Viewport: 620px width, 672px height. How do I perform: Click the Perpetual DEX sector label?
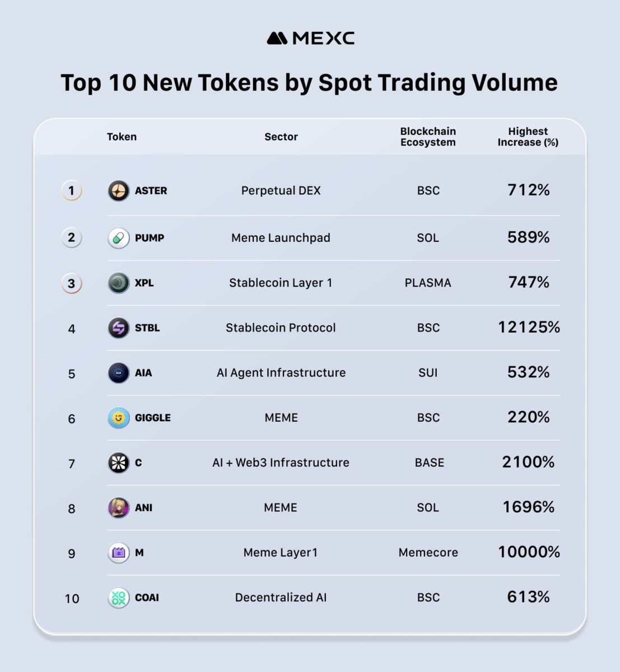[281, 191]
